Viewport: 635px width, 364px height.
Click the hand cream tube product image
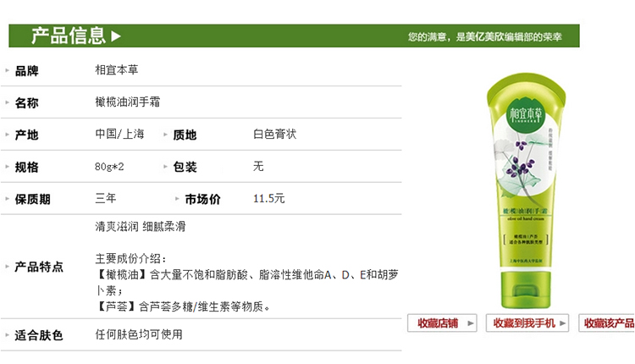(x=526, y=190)
